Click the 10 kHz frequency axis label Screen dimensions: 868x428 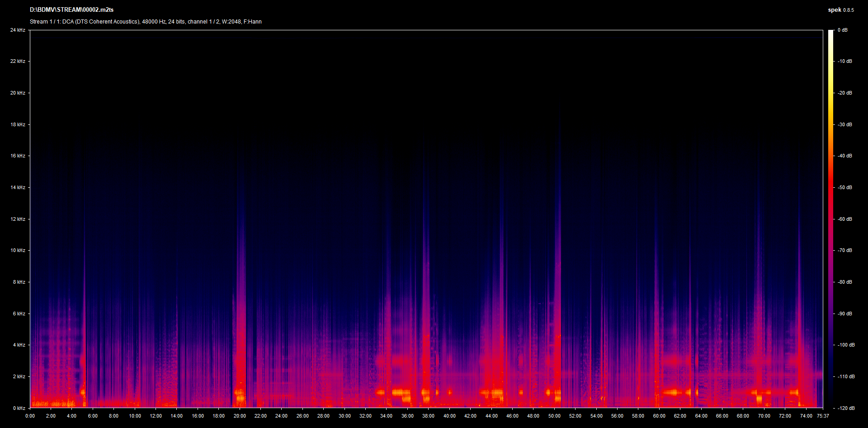[18, 250]
